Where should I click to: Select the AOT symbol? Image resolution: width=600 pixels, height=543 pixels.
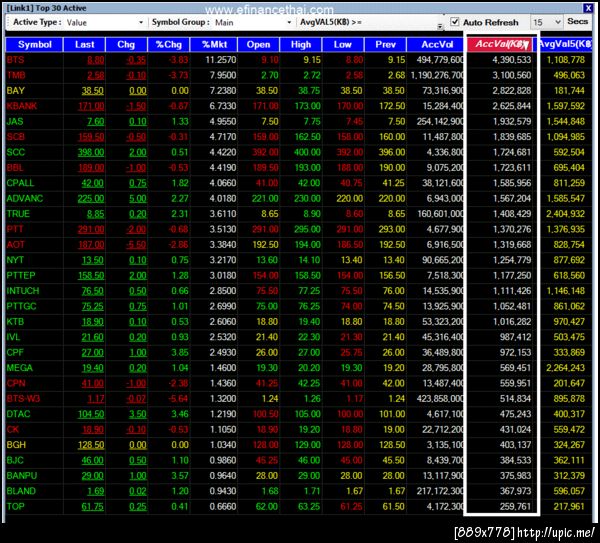(16, 245)
